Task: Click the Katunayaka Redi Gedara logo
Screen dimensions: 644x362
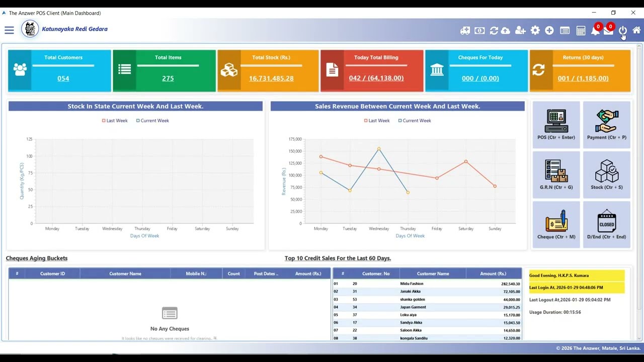Action: 30,29
